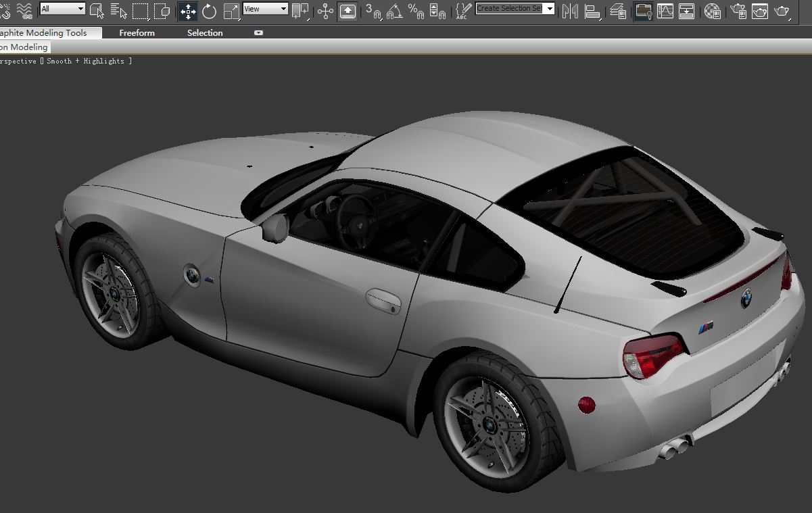Screen dimensions: 812x513
Task: Click the Align flyout tool
Action: [592, 11]
